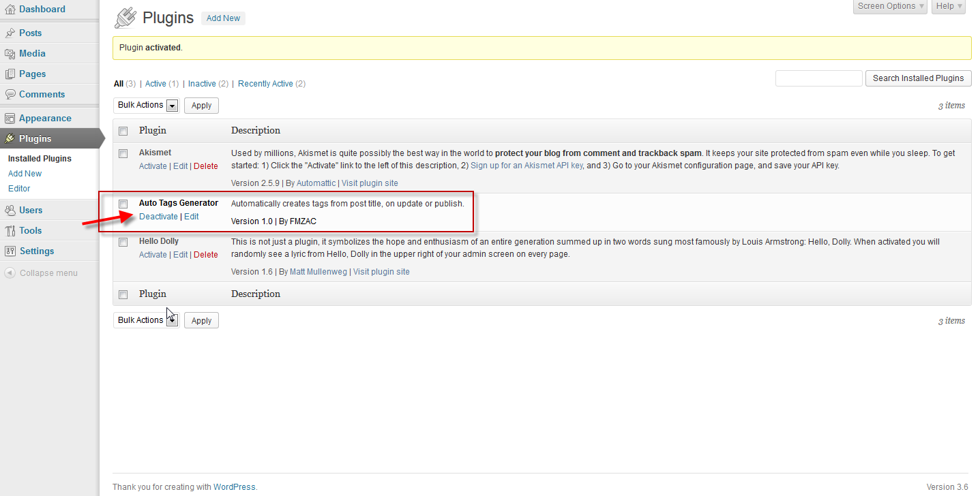
Task: Check the Akismet plugin checkbox
Action: point(123,153)
